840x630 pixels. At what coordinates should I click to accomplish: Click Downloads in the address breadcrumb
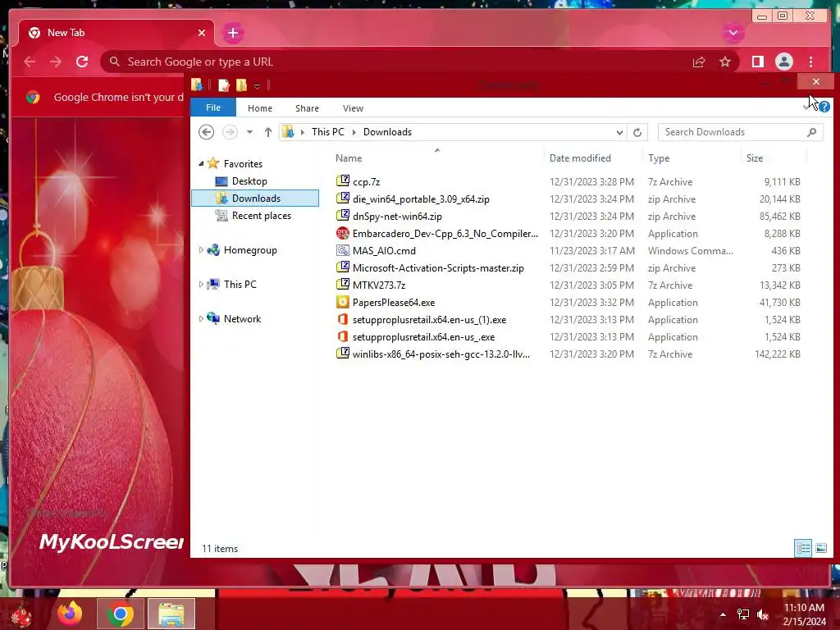pos(387,132)
